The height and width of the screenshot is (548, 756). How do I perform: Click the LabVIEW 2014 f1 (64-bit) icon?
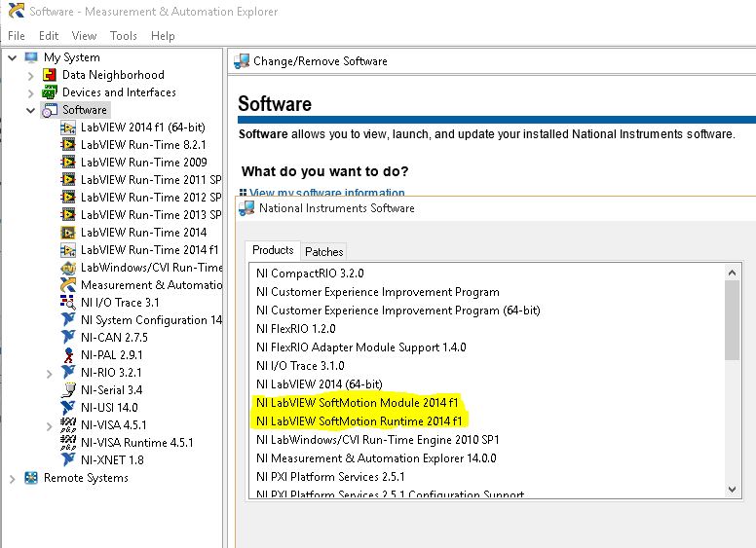click(x=68, y=128)
